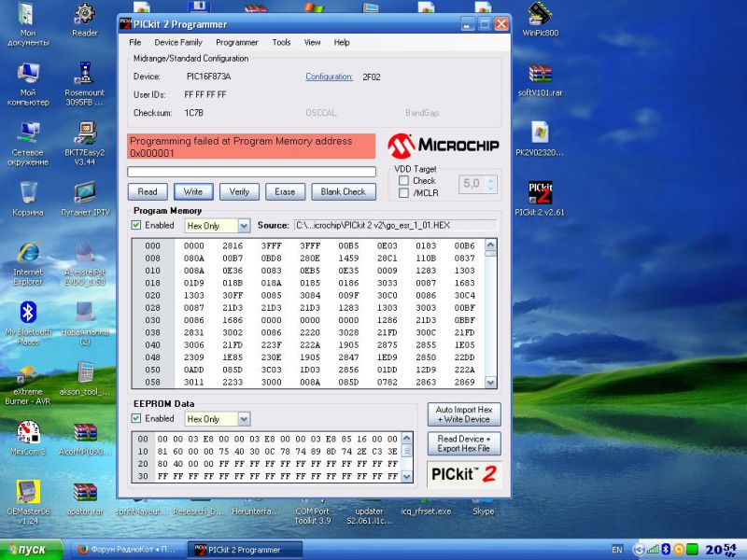Click Auto Import Hex + Write Device
Screen dimensions: 747x560
(x=464, y=414)
